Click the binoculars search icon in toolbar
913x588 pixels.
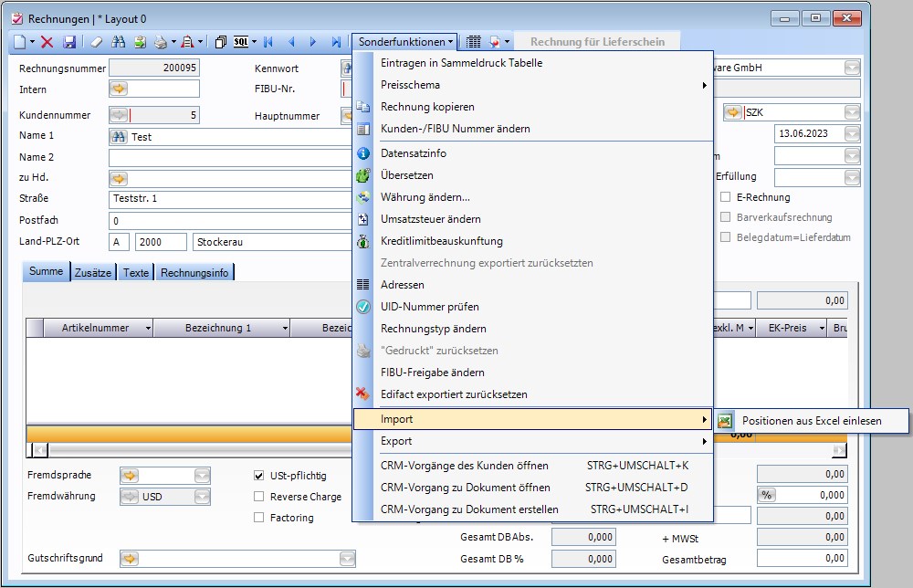pos(118,42)
